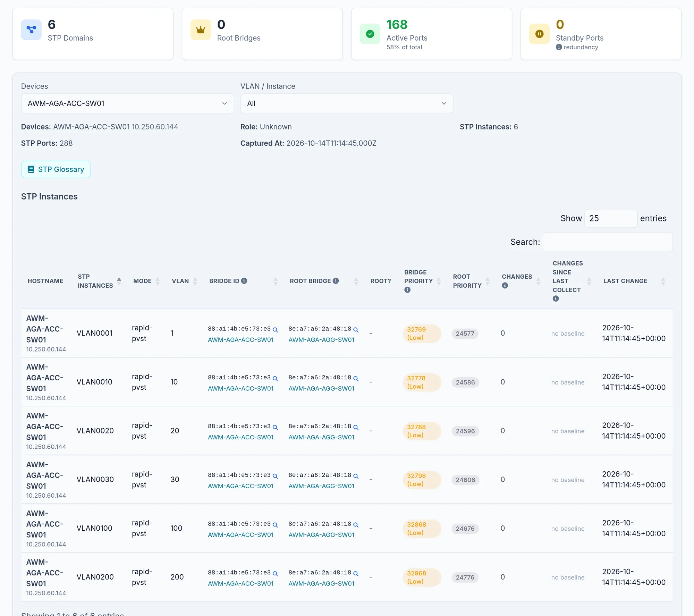The width and height of the screenshot is (694, 616).
Task: Open the STP Glossary
Action: click(56, 169)
